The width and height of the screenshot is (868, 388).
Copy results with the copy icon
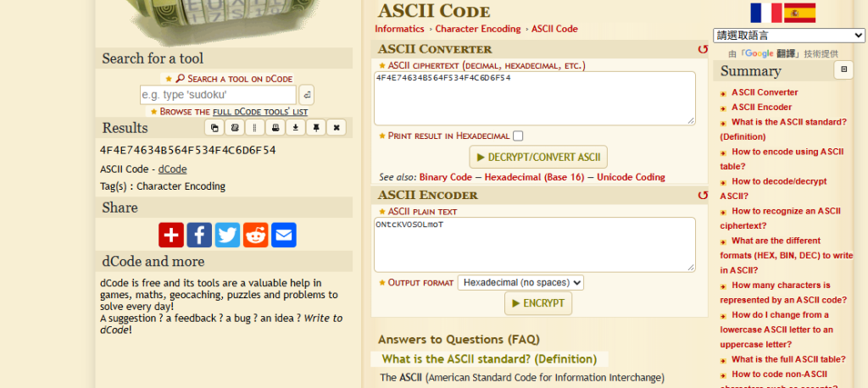click(x=214, y=128)
